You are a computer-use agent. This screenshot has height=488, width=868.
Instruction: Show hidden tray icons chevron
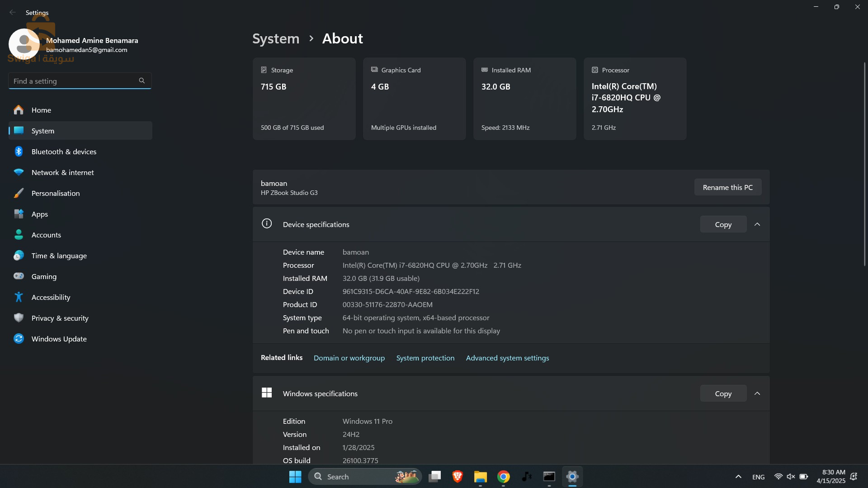[738, 477]
